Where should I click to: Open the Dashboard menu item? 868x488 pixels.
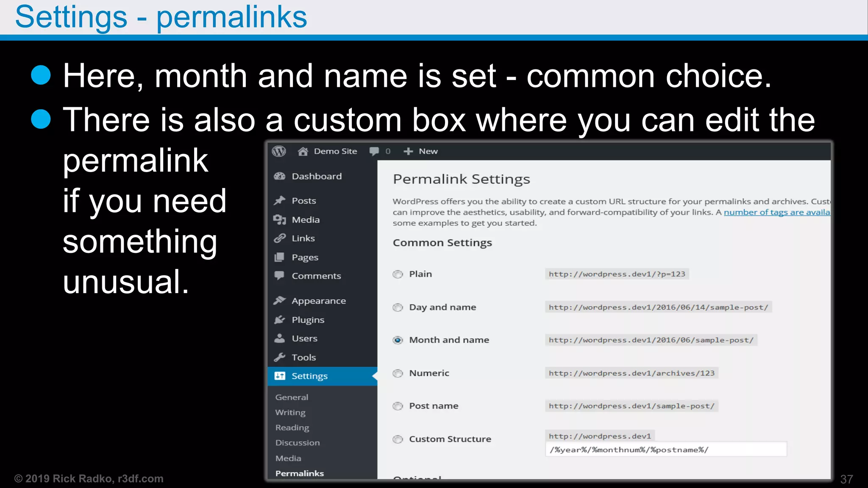click(x=317, y=176)
